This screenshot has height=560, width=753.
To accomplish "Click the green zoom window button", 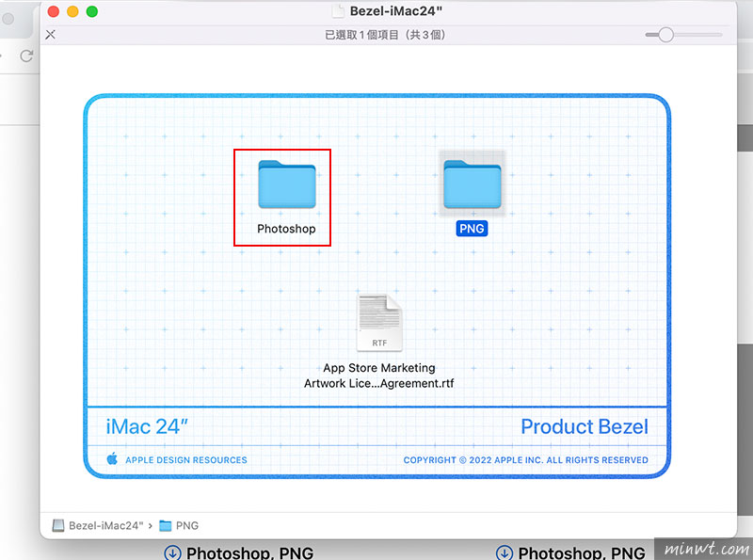I will tap(91, 11).
